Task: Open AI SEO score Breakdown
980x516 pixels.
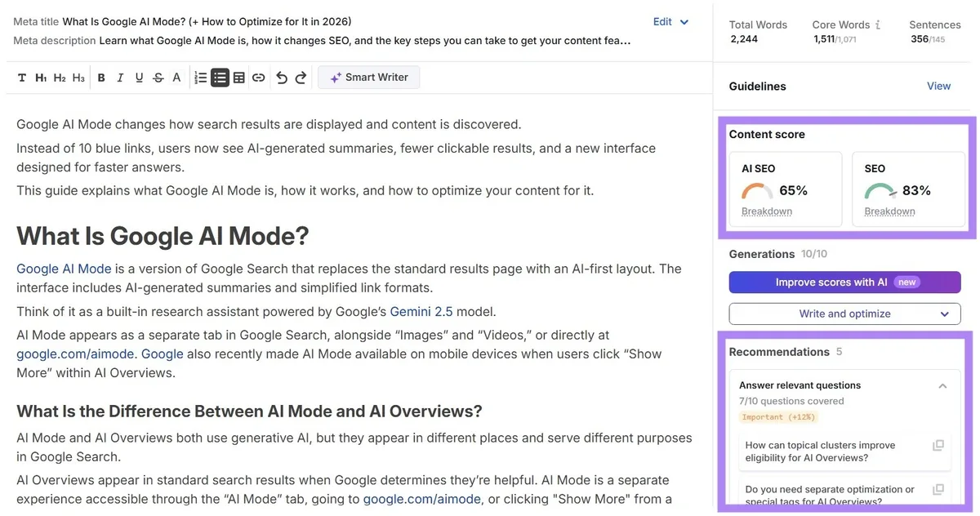Action: point(766,211)
